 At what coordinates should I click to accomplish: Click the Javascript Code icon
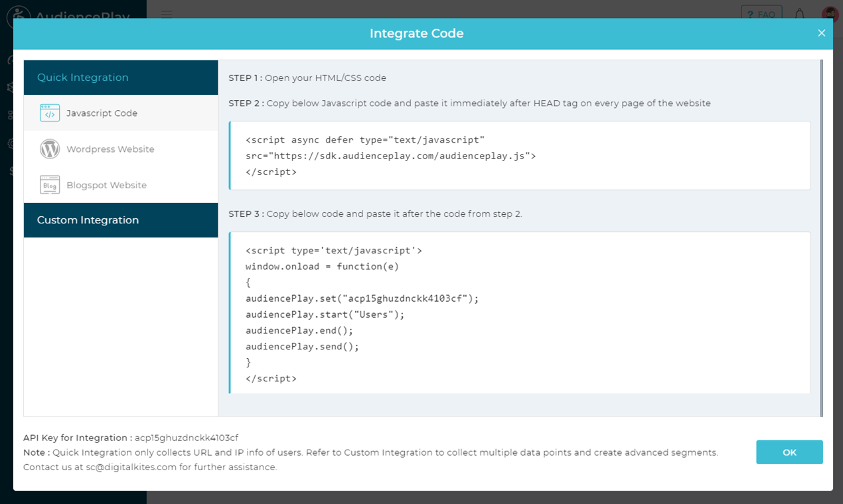(x=50, y=113)
